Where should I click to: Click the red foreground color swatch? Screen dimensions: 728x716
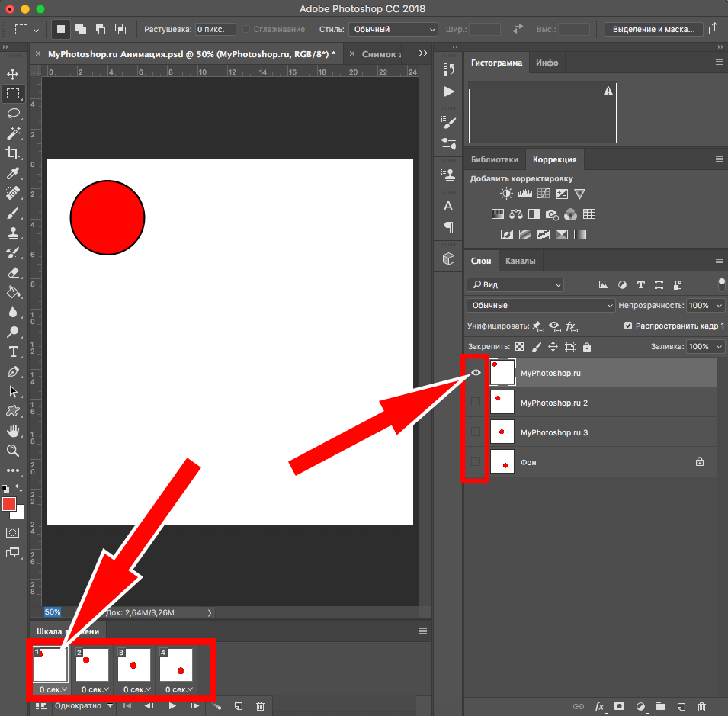click(11, 505)
